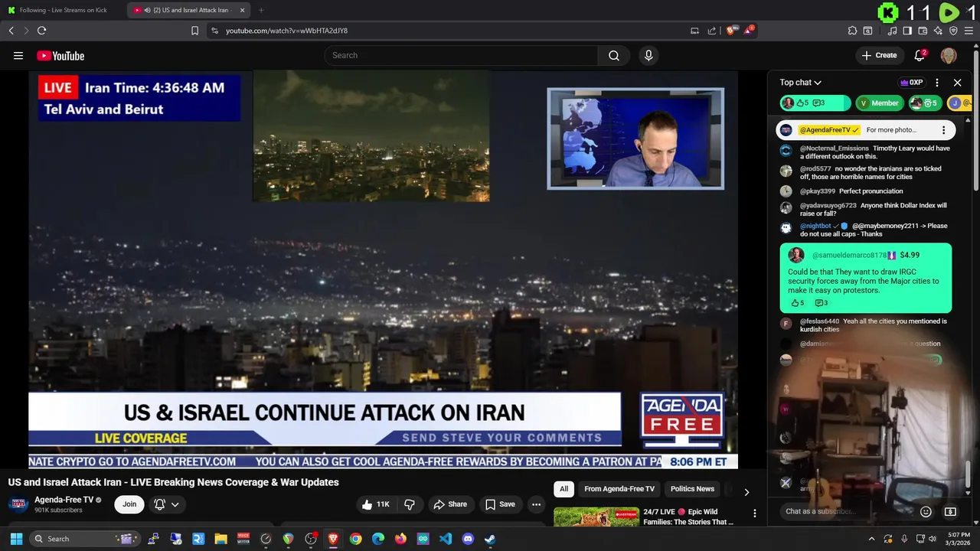Show hidden system tray icons chevron

click(x=871, y=539)
